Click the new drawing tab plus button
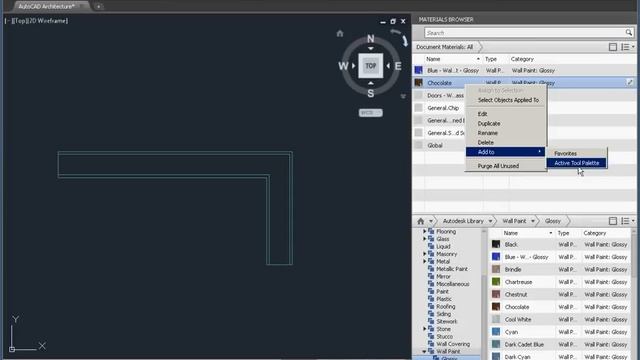 [x=98, y=7]
